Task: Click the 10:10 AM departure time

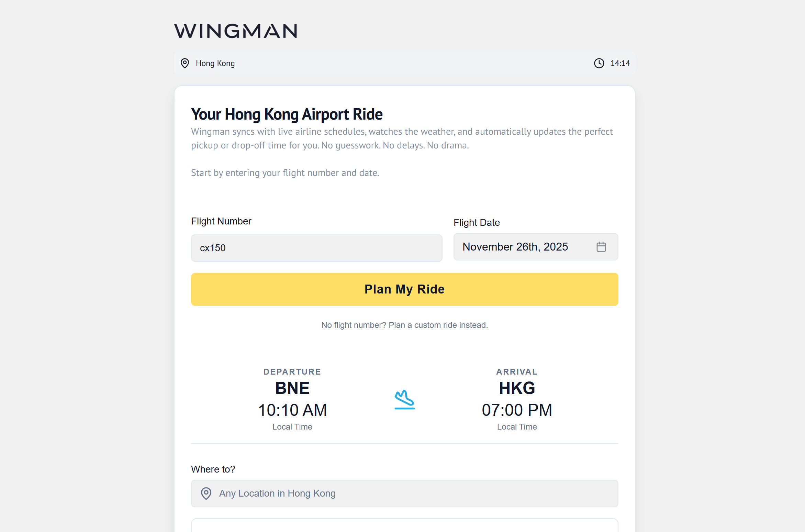Action: pyautogui.click(x=292, y=410)
